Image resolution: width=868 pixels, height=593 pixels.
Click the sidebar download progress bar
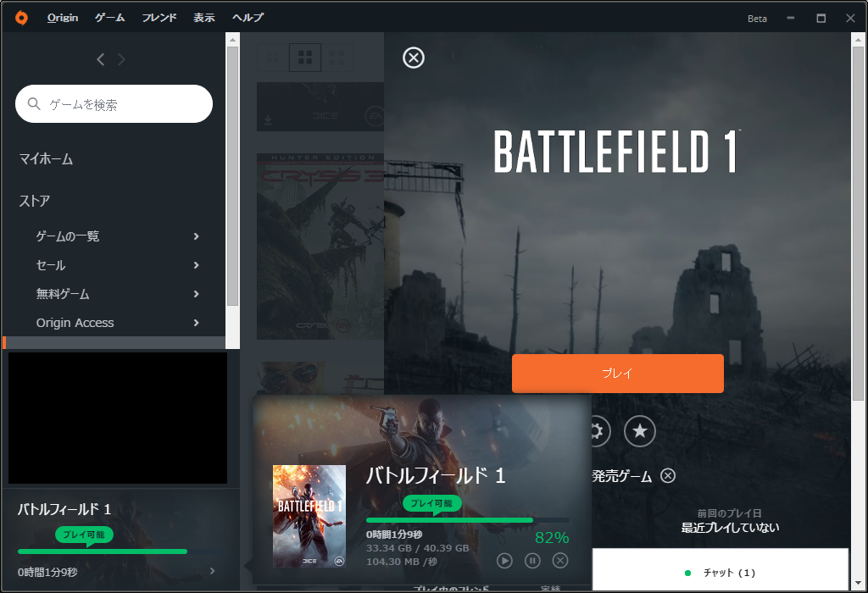(120, 551)
